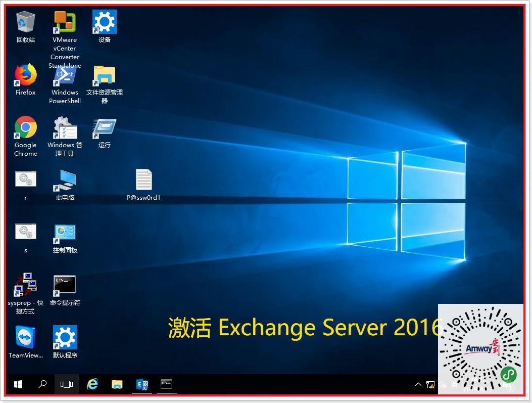Select the TeamViewer desktop icon
This screenshot has height=403, width=532.
click(25, 342)
